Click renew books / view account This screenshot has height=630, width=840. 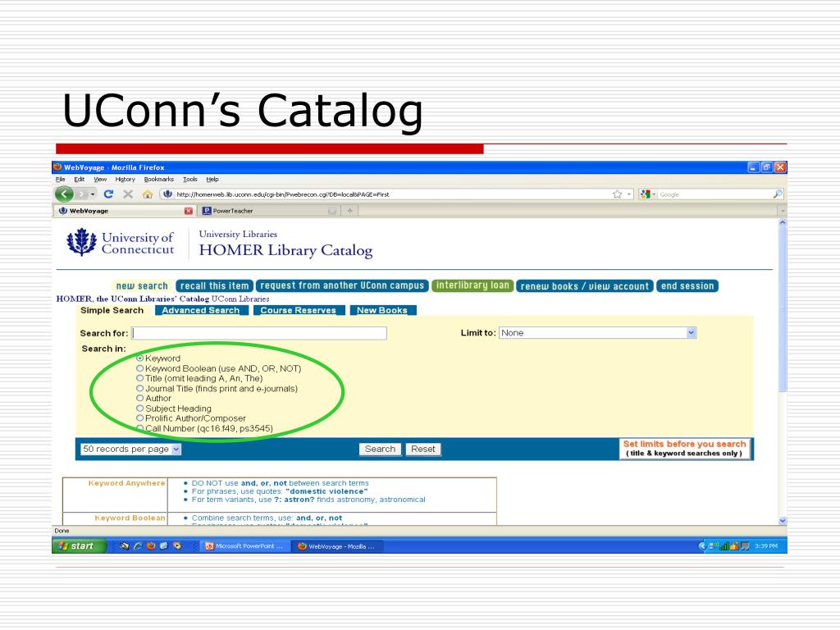point(585,286)
